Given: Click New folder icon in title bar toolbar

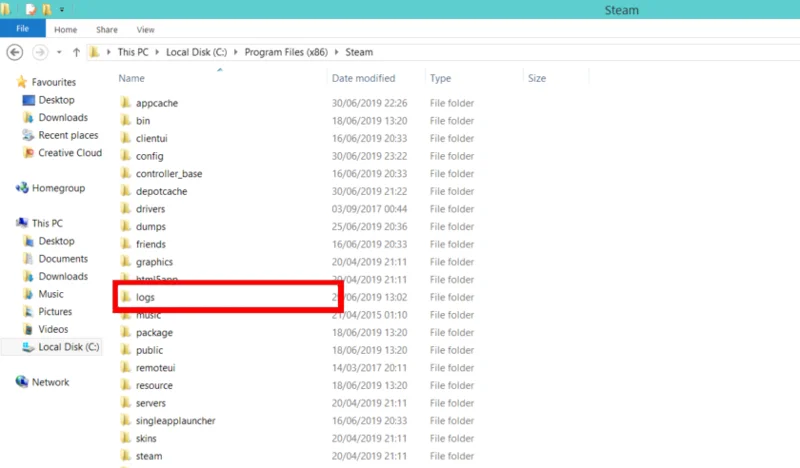Looking at the screenshot, I should (x=46, y=9).
